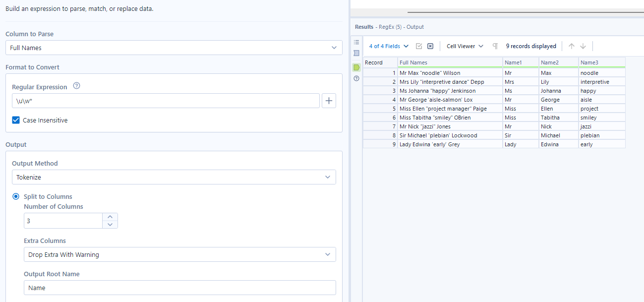Click the 'happy' cell in Name3
This screenshot has width=644, height=302.
(602, 91)
